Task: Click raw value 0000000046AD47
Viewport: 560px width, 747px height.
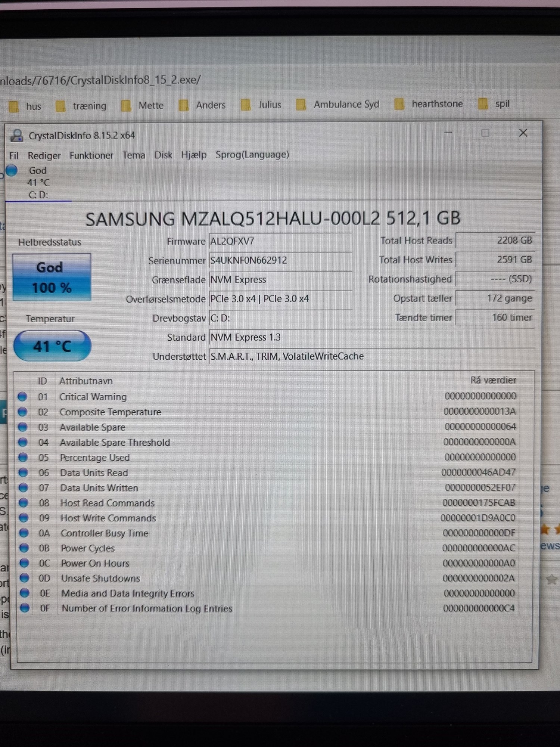Action: coord(478,472)
